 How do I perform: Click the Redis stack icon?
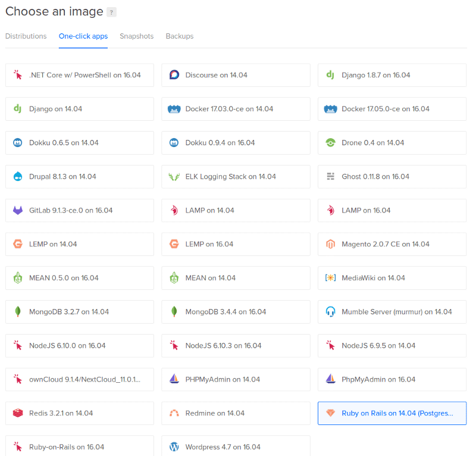18,413
